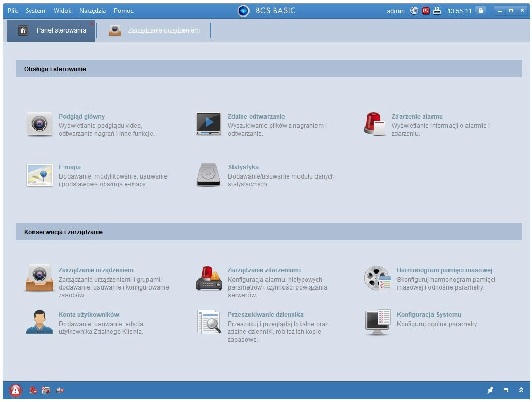Open the Plik menu
The width and height of the screenshot is (532, 402).
click(13, 11)
